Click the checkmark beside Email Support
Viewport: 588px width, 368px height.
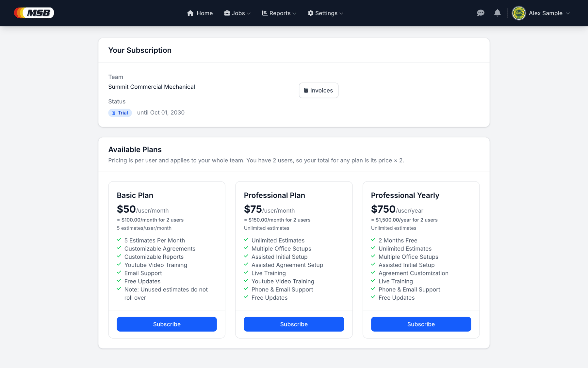click(119, 272)
